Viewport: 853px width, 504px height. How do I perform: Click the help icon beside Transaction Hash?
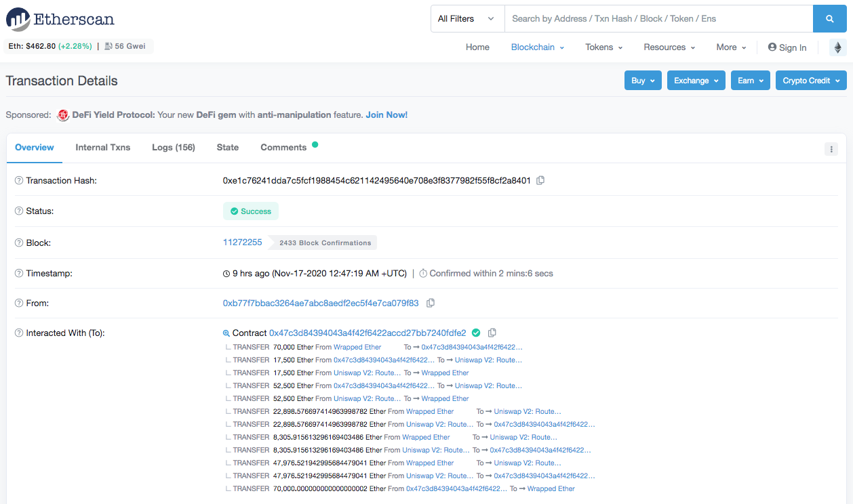[x=19, y=181]
